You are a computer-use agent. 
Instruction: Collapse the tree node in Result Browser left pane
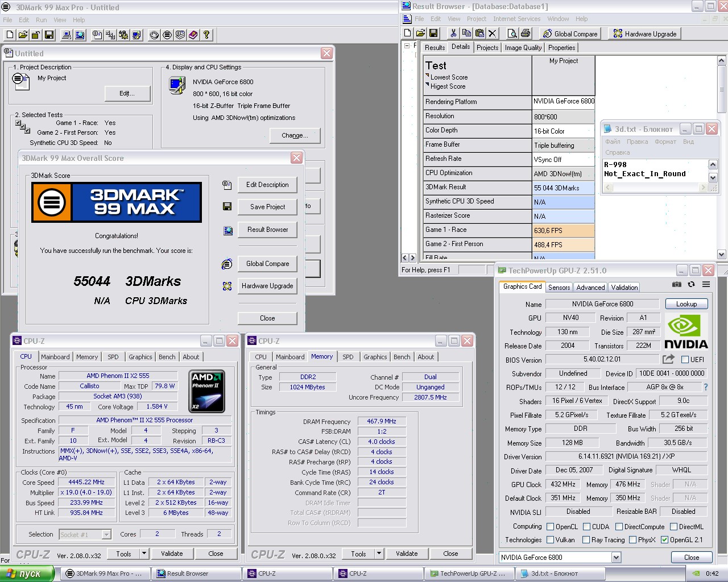407,45
